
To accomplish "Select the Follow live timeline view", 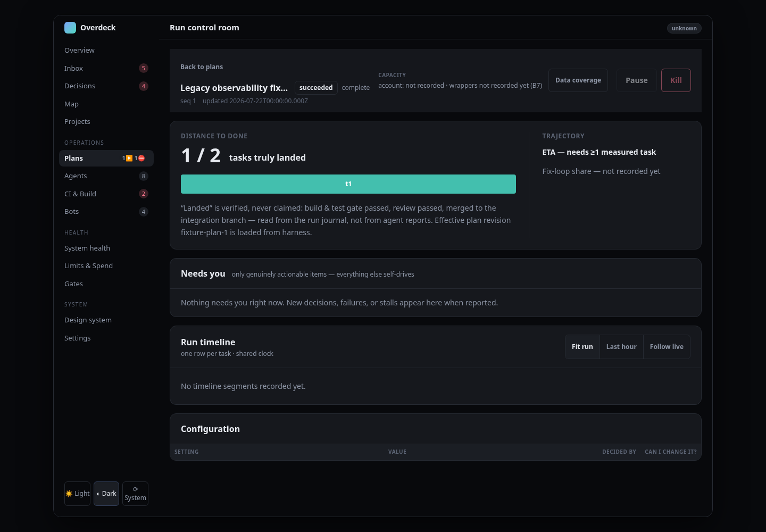I will click(667, 347).
